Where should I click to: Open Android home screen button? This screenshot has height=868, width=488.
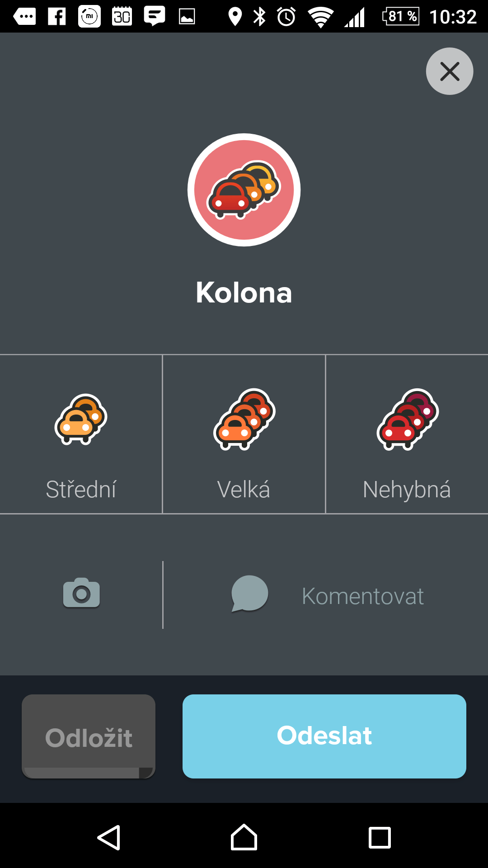click(244, 838)
